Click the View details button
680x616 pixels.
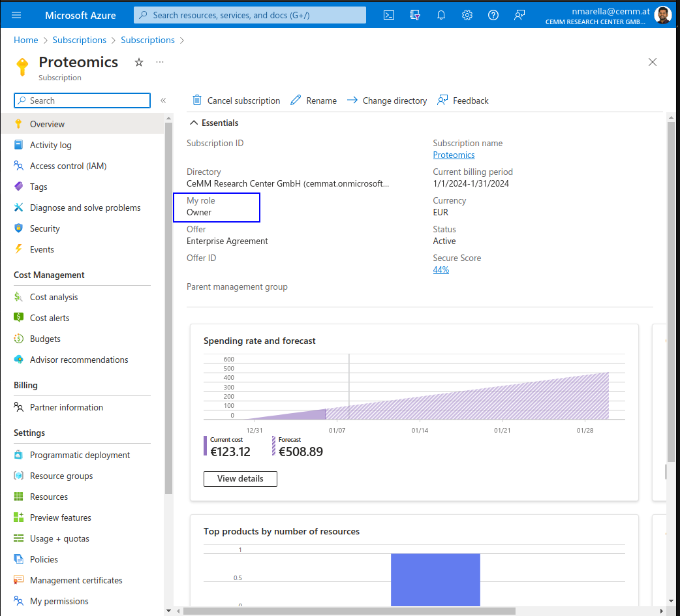(240, 478)
